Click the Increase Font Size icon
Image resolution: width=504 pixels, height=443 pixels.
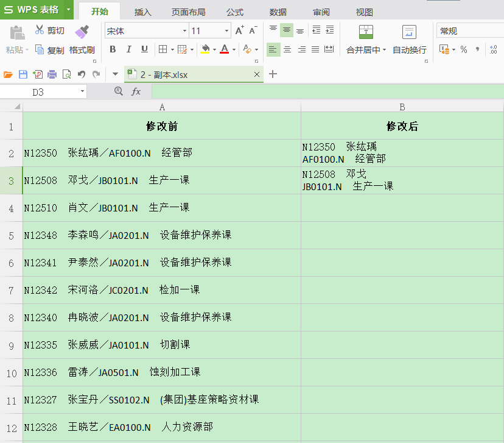(239, 30)
